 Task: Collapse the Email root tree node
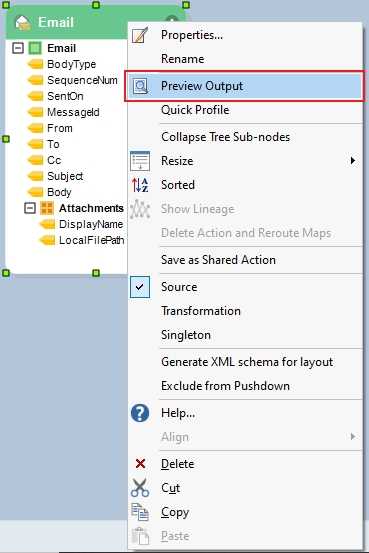pyautogui.click(x=18, y=48)
